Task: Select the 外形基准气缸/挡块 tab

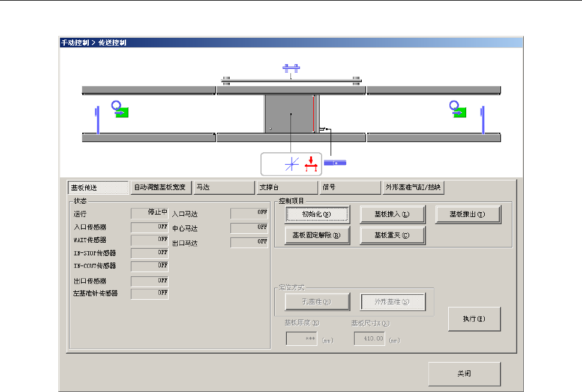Action: tap(413, 187)
